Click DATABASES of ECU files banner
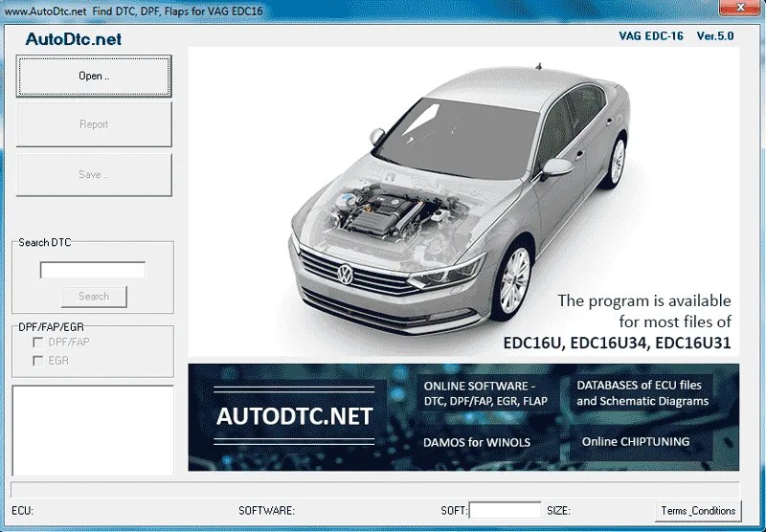The width and height of the screenshot is (766, 532). [642, 393]
